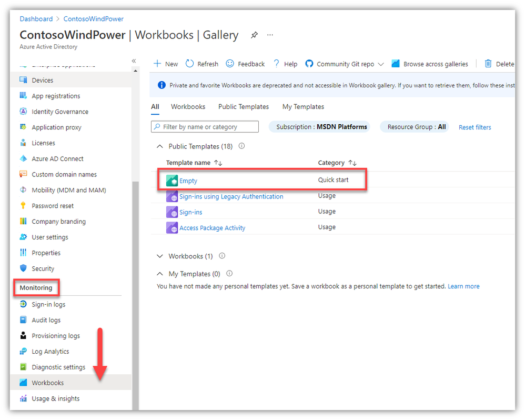Click the Reset filters link
This screenshot has height=420, width=525.
point(475,127)
